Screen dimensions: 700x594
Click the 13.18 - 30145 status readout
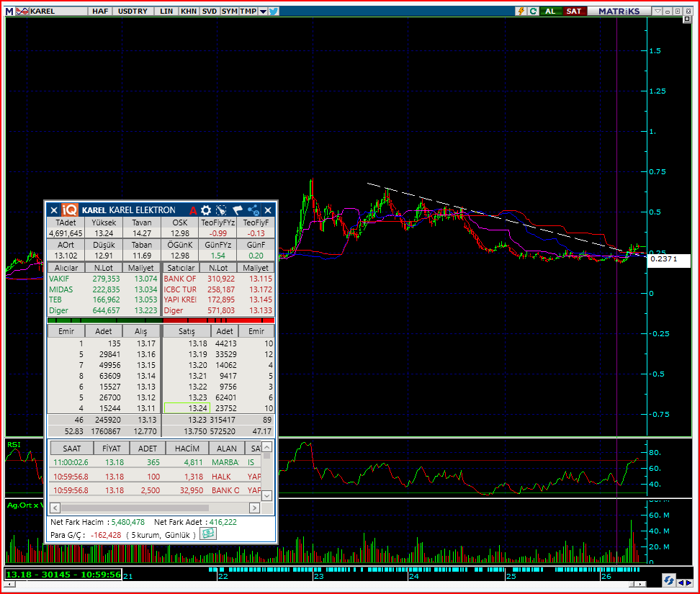point(63,575)
